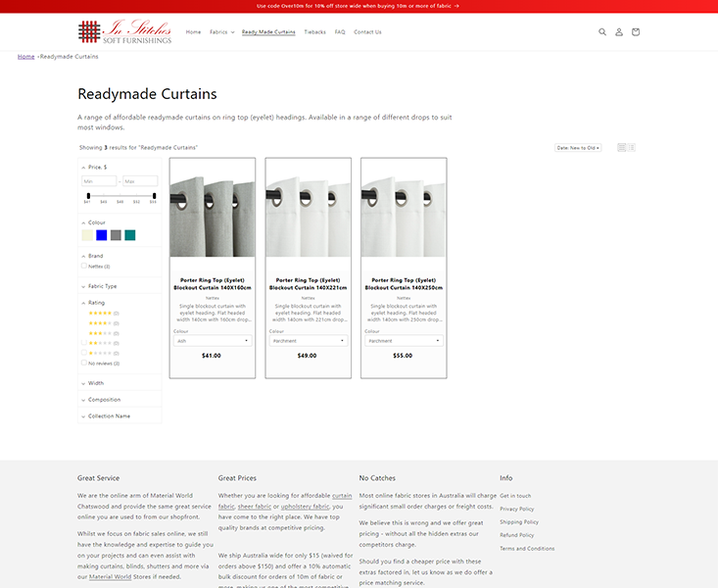Follow the sheer fabric footer link
The image size is (718, 588).
(x=255, y=507)
